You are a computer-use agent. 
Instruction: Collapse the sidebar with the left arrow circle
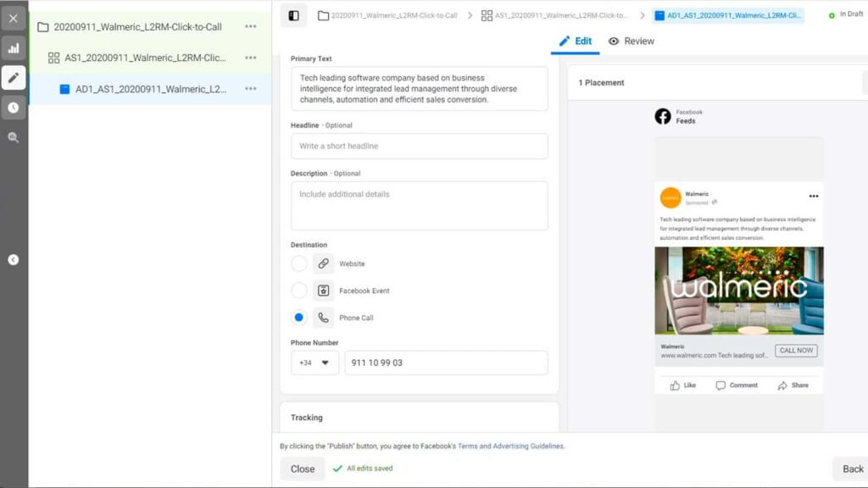tap(14, 260)
